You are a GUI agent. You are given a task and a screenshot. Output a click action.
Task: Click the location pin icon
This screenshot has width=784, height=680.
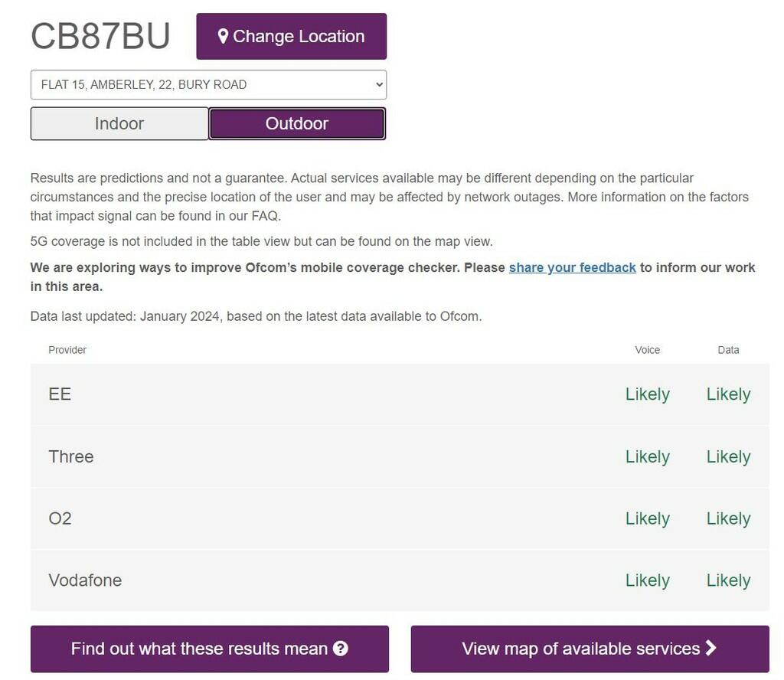pyautogui.click(x=223, y=36)
